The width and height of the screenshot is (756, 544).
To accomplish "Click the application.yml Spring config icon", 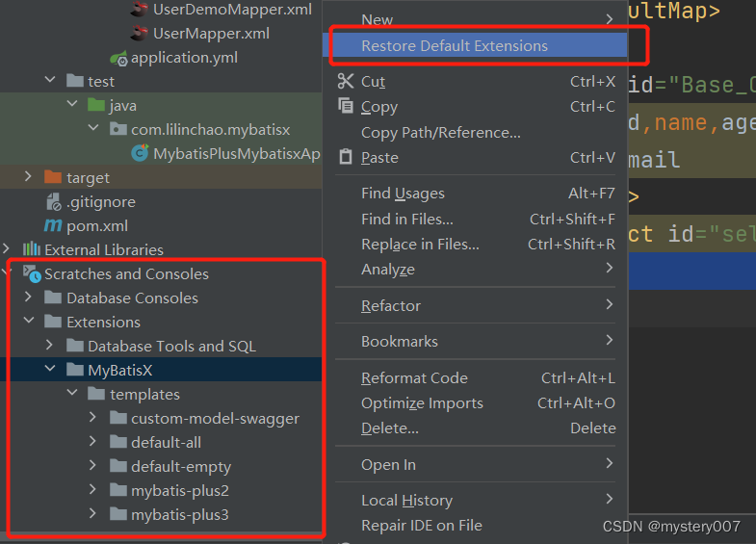I will click(x=118, y=58).
